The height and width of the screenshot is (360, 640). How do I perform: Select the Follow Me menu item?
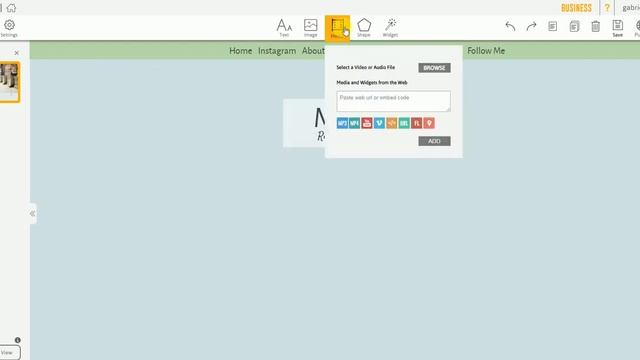(x=486, y=51)
